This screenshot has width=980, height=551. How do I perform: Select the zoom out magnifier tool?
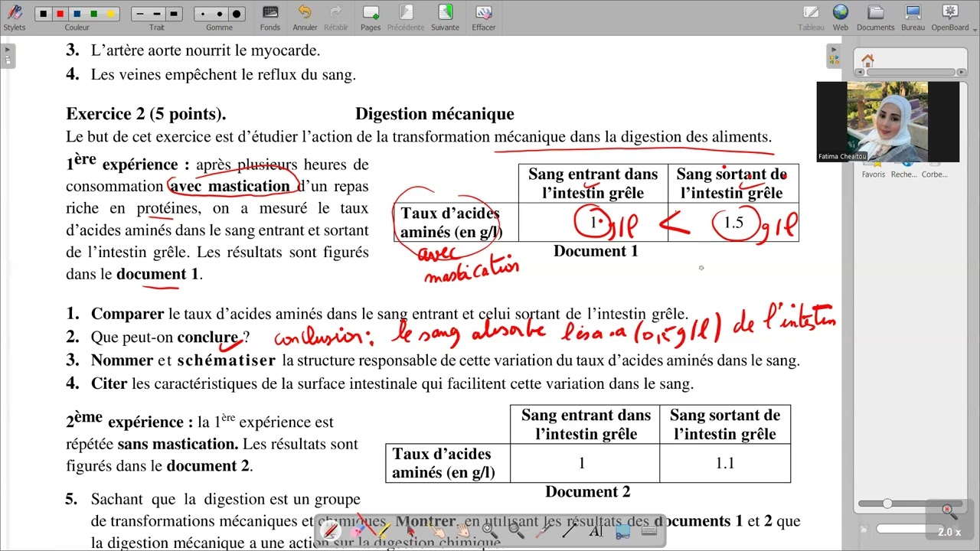(x=517, y=531)
